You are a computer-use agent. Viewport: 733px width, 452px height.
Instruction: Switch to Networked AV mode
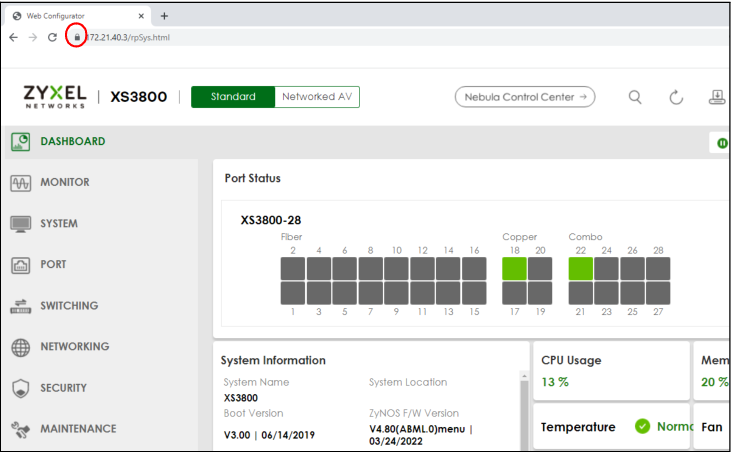(x=317, y=97)
